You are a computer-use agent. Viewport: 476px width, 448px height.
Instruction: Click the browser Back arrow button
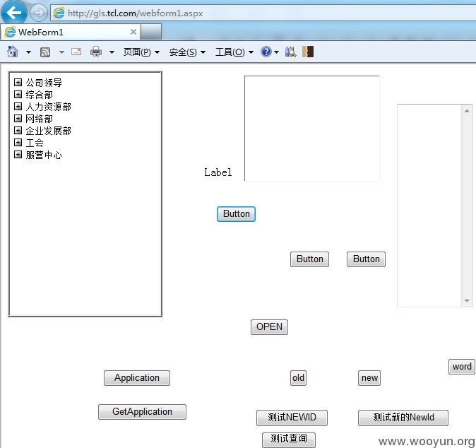point(13,13)
